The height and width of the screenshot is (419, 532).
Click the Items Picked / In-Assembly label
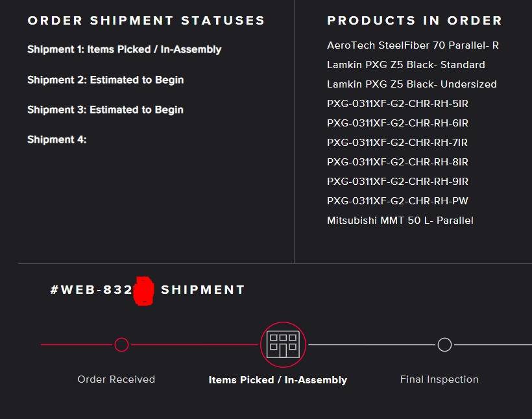point(278,380)
